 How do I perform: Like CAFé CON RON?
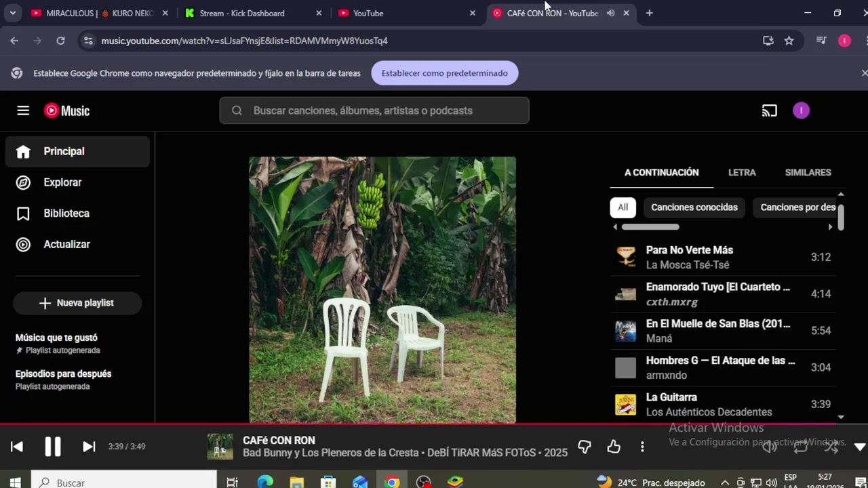614,447
